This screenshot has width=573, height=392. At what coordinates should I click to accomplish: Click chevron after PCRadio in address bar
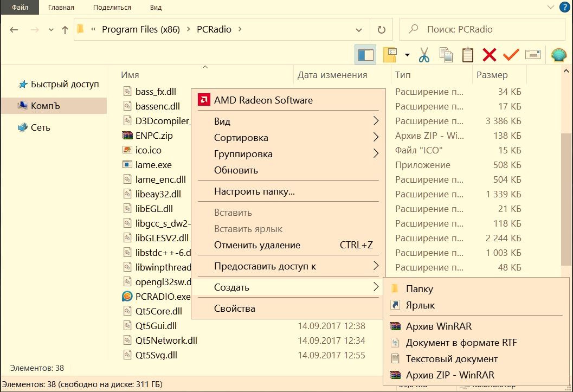point(240,29)
